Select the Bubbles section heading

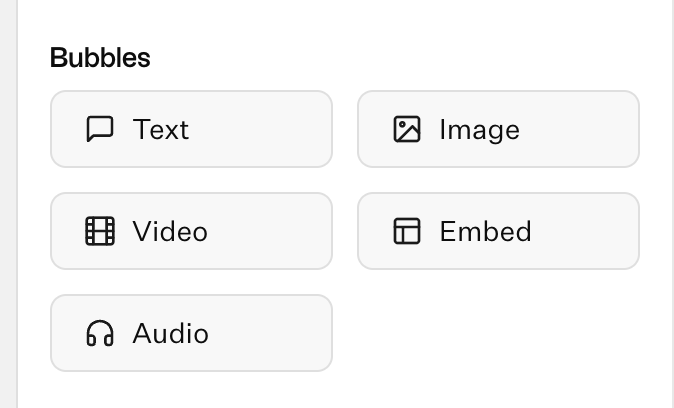click(100, 58)
